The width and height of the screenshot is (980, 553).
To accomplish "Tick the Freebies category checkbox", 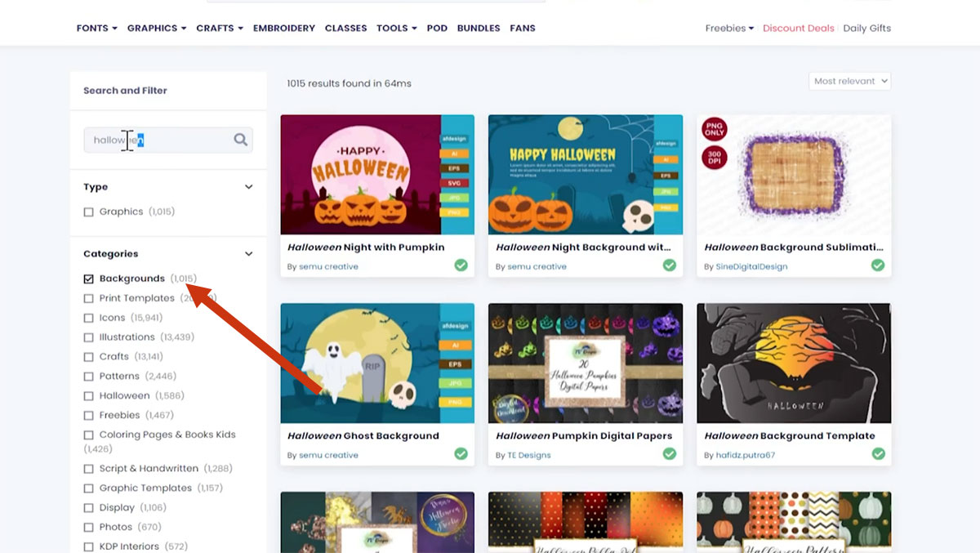I will 88,416.
